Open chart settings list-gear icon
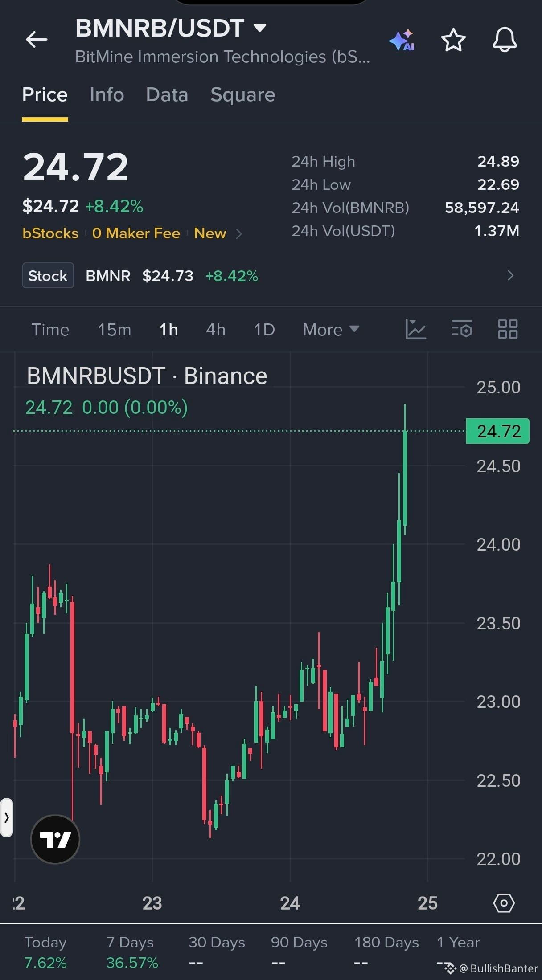Screen dimensions: 542x980 (462, 330)
